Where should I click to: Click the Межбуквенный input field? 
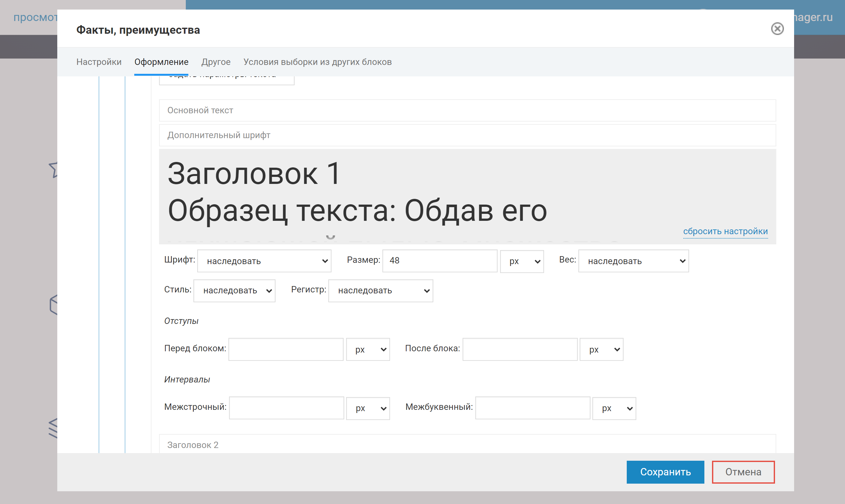533,408
